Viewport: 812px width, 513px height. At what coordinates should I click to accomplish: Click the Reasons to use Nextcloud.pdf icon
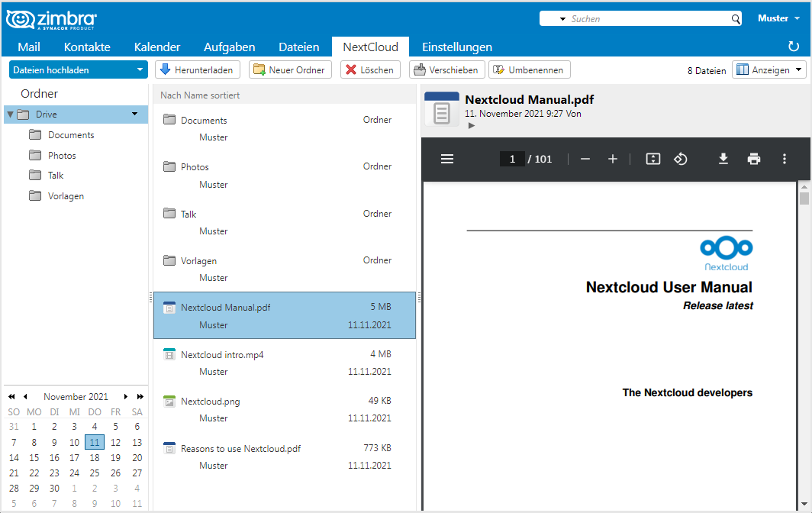(169, 448)
